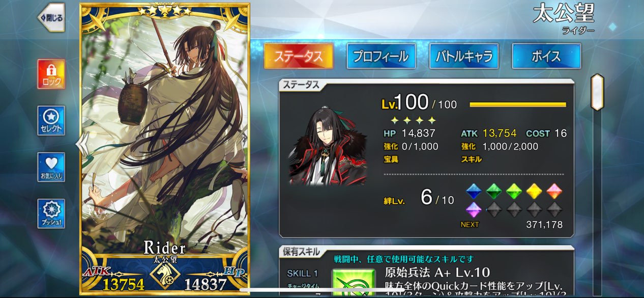Open the ボイス voice tab
The image size is (644, 298).
pyautogui.click(x=546, y=56)
